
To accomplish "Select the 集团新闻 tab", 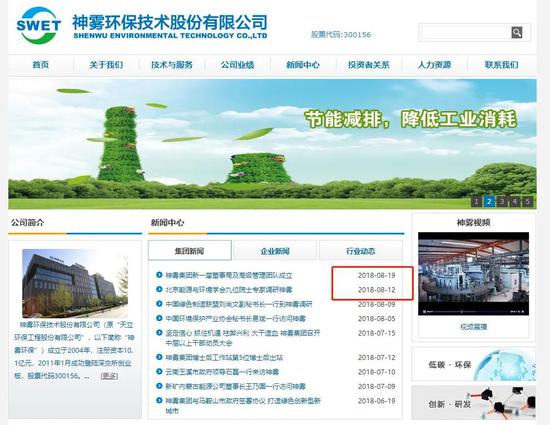I will pyautogui.click(x=190, y=251).
